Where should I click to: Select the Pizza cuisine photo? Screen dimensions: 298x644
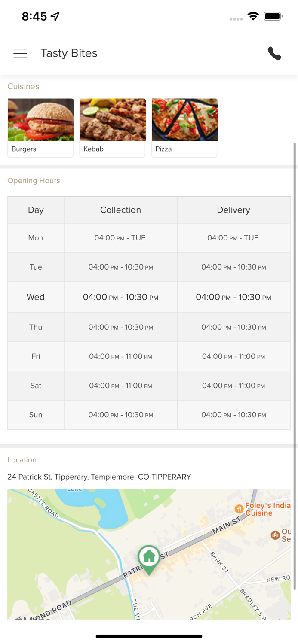click(x=184, y=120)
